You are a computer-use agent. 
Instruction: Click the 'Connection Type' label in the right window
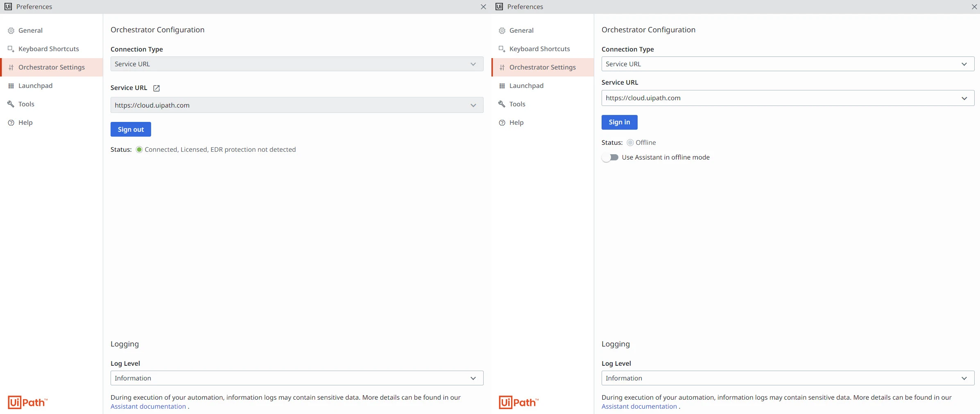click(628, 49)
